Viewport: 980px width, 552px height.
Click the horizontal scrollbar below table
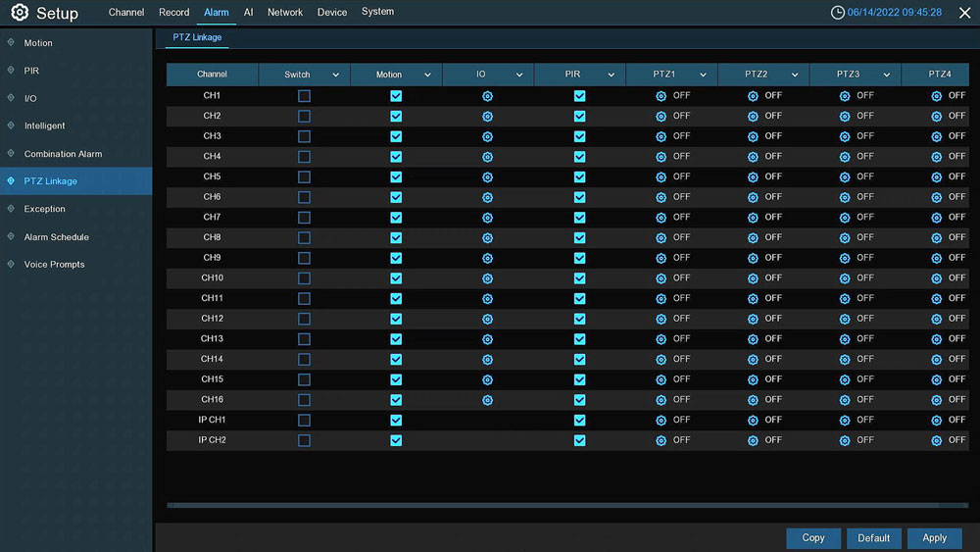566,505
